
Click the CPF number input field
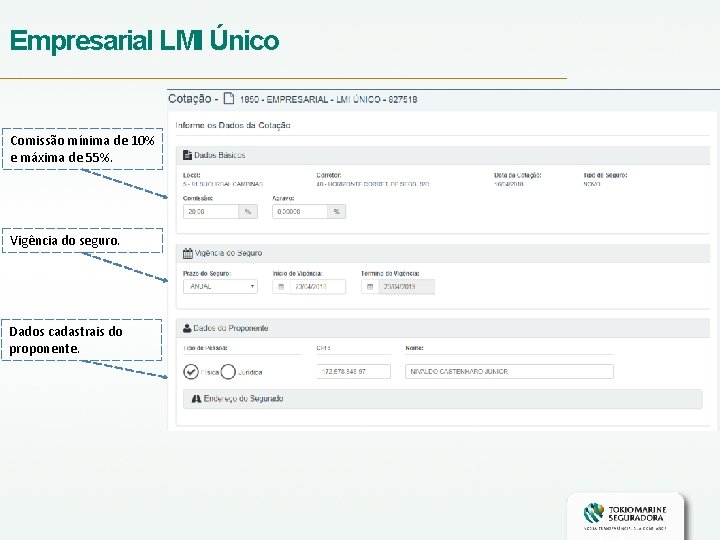click(x=354, y=371)
